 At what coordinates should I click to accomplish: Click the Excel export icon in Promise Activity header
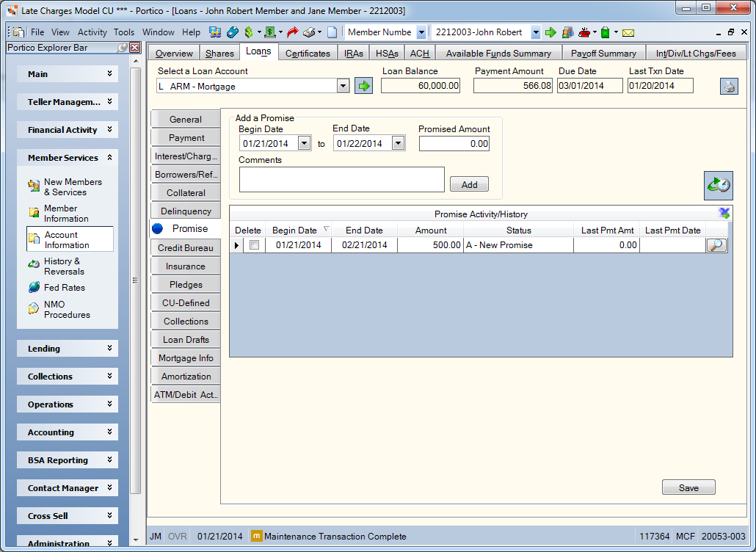(x=724, y=213)
